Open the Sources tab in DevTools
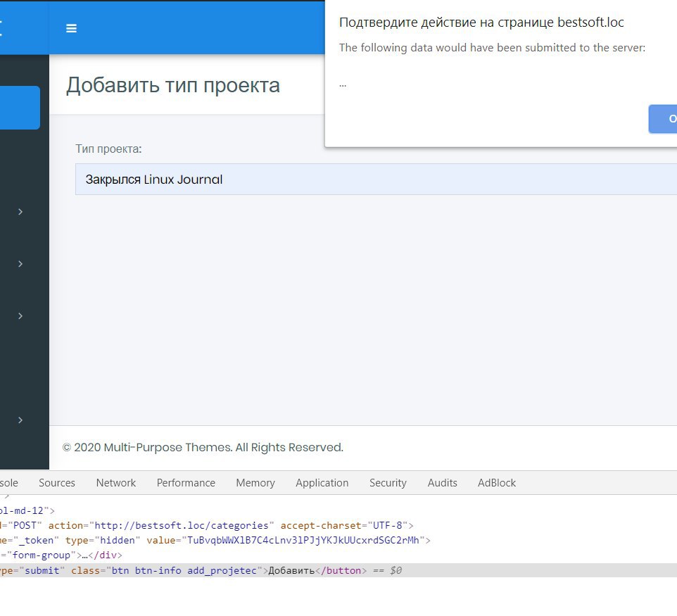The width and height of the screenshot is (677, 616). [x=57, y=483]
